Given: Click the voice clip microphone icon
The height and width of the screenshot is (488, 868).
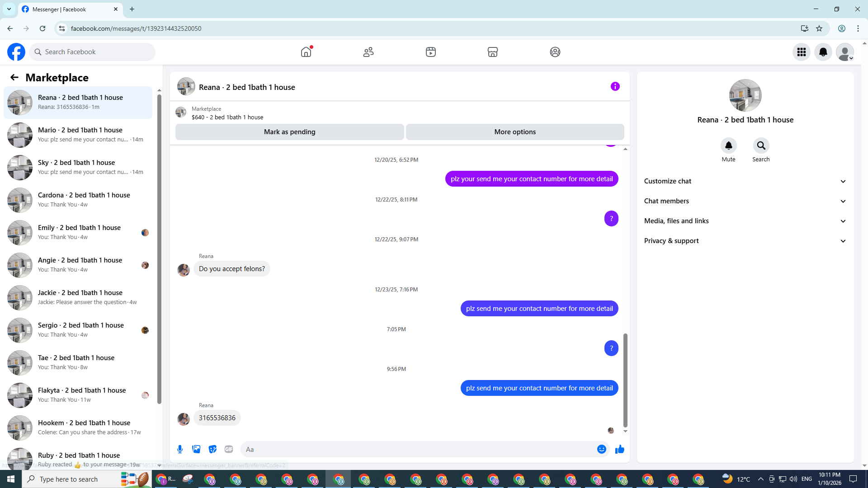Looking at the screenshot, I should pos(180,449).
